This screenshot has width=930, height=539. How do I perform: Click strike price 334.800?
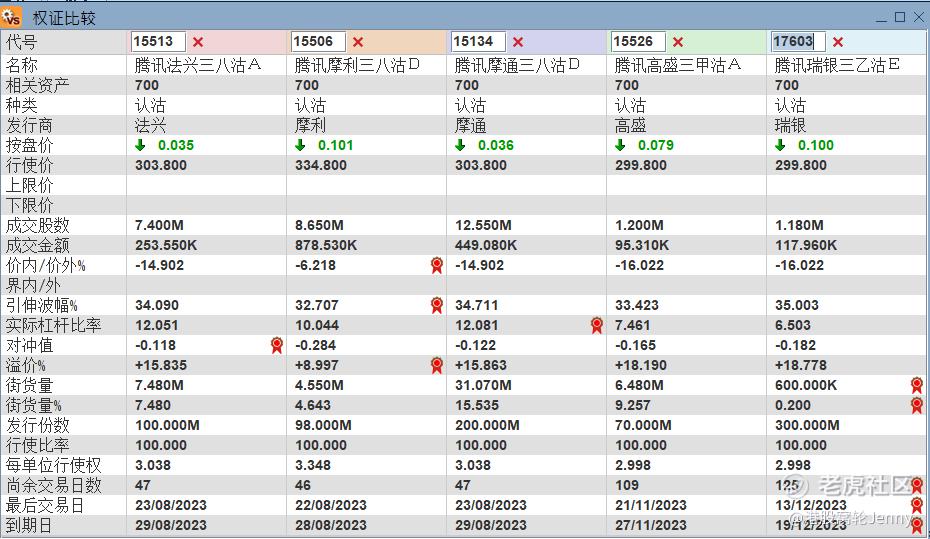click(x=321, y=165)
